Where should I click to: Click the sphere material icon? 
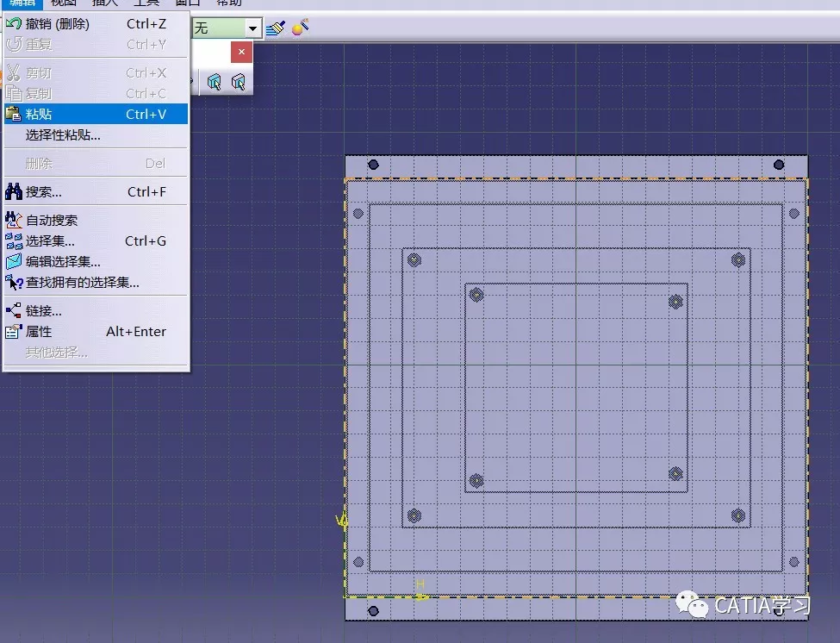300,28
